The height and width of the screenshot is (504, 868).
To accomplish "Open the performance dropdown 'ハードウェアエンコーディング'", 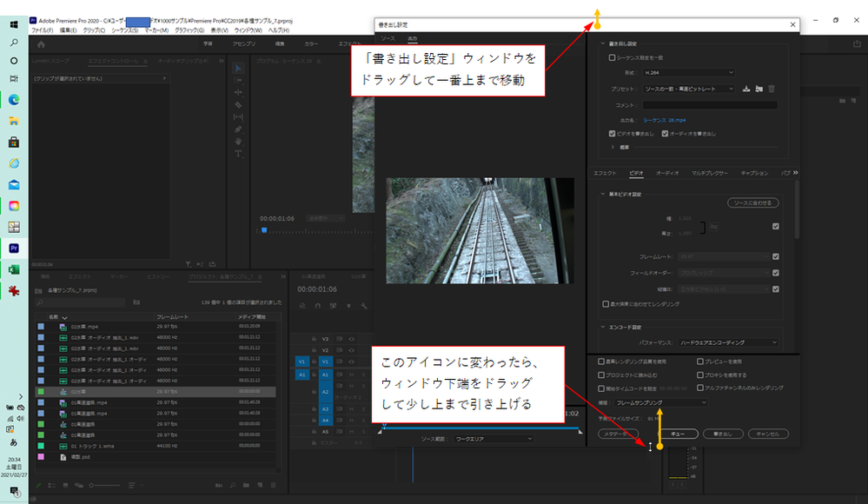I will pos(728,343).
